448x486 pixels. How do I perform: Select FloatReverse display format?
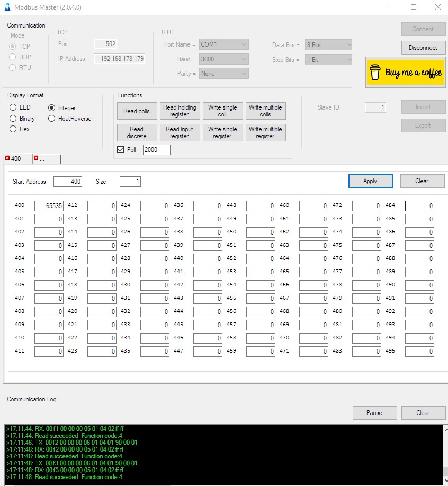point(52,119)
